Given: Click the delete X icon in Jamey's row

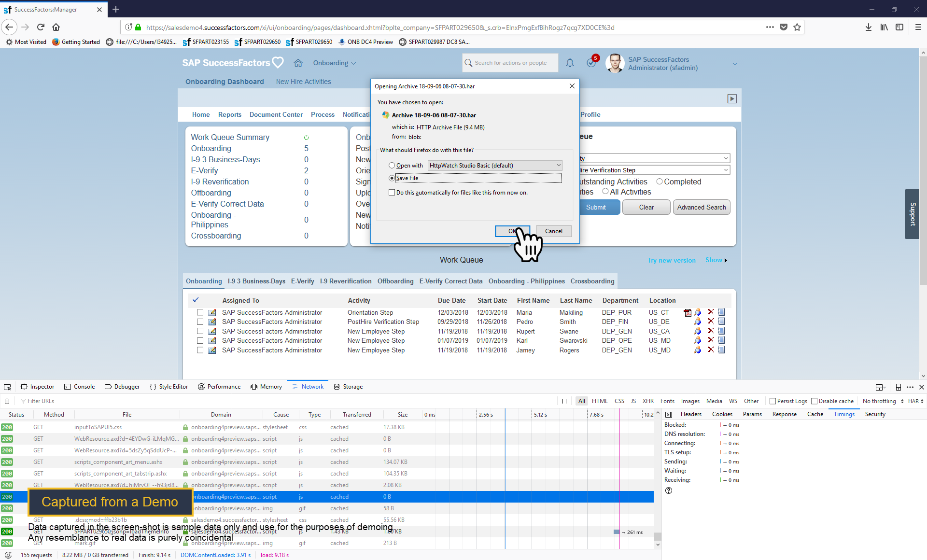Looking at the screenshot, I should (x=711, y=350).
